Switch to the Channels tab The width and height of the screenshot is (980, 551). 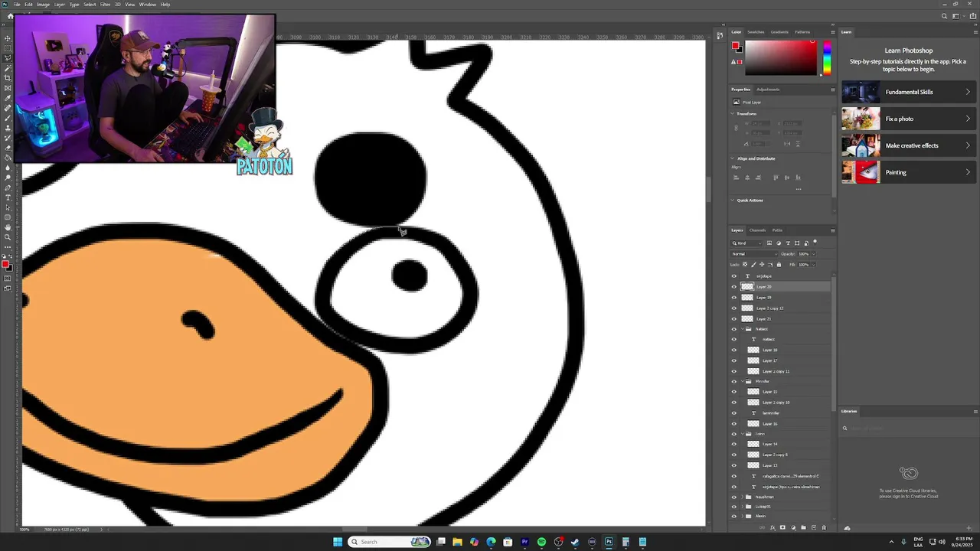(x=757, y=230)
